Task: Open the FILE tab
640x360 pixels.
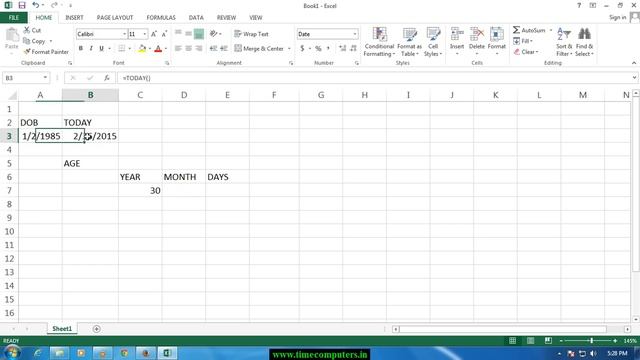Action: pos(13,18)
